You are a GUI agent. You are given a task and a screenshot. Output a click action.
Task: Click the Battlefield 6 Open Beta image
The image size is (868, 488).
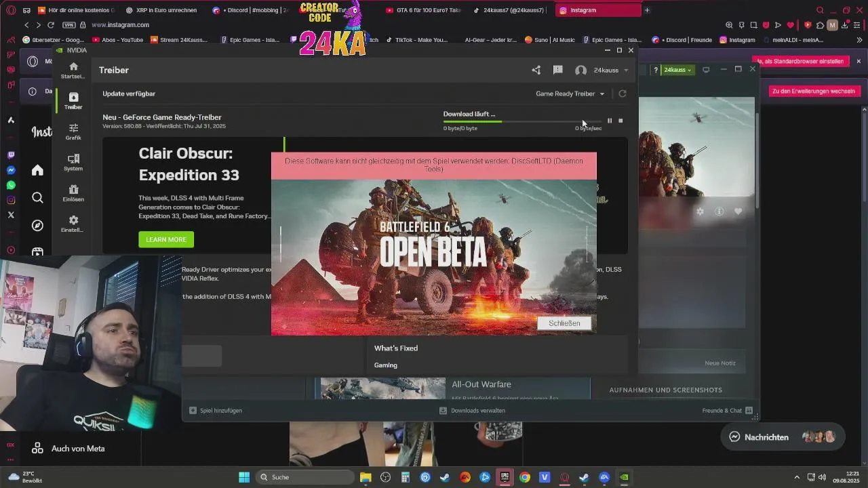pos(434,257)
